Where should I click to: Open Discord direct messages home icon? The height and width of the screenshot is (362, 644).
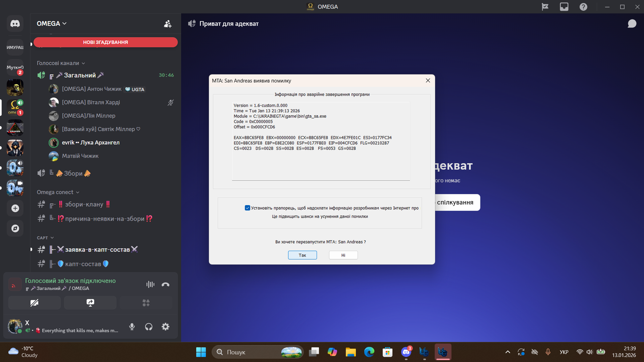point(15,24)
